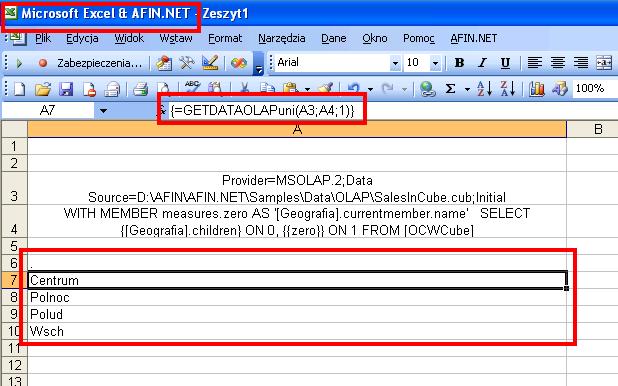The image size is (618, 386).
Task: Sort ascending with A-Z icon
Action: [484, 89]
